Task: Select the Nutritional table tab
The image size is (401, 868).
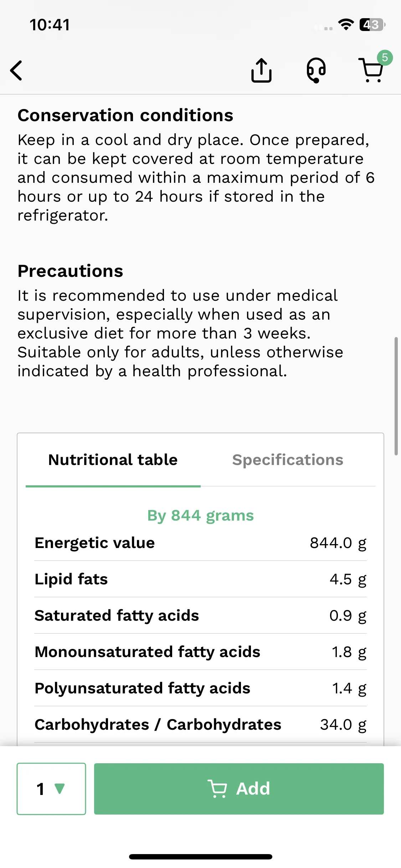Action: 113,460
